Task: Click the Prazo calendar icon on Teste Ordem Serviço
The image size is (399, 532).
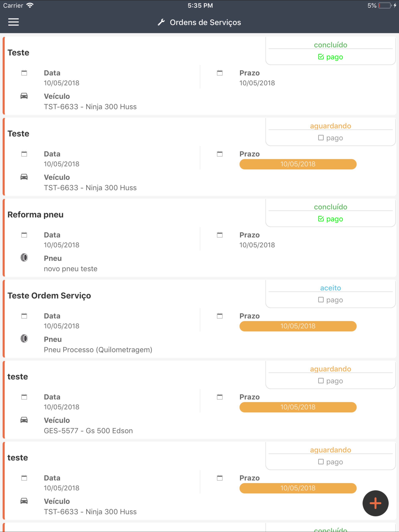Action: [x=220, y=316]
